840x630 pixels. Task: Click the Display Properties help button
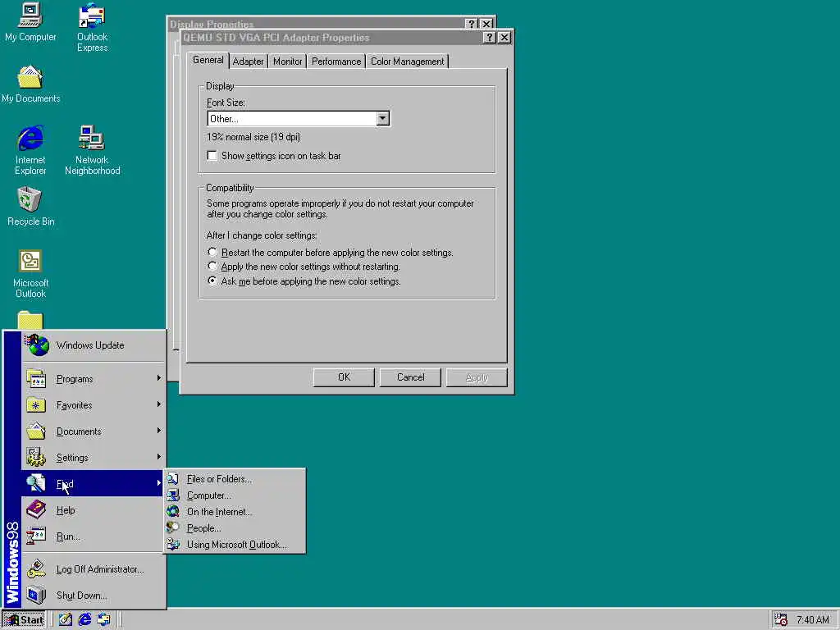[472, 24]
